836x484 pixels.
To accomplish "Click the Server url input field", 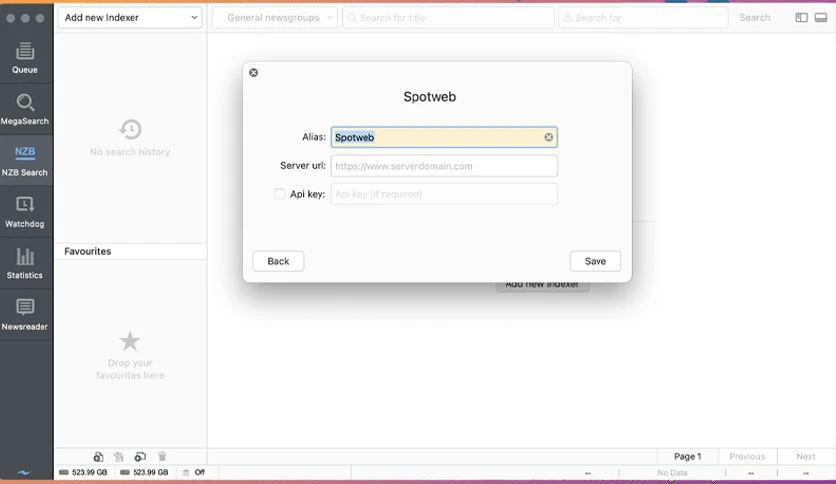I will 444,166.
